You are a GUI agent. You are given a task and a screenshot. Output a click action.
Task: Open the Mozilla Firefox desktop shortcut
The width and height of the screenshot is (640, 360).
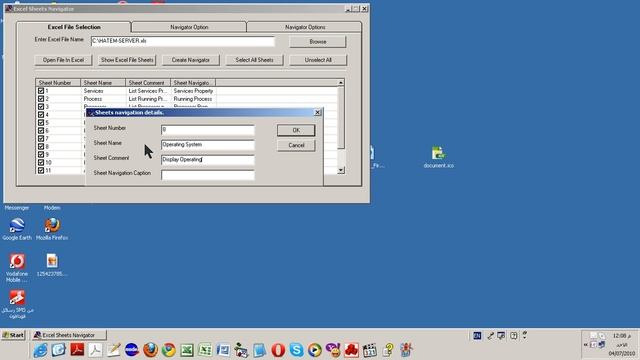pyautogui.click(x=52, y=229)
